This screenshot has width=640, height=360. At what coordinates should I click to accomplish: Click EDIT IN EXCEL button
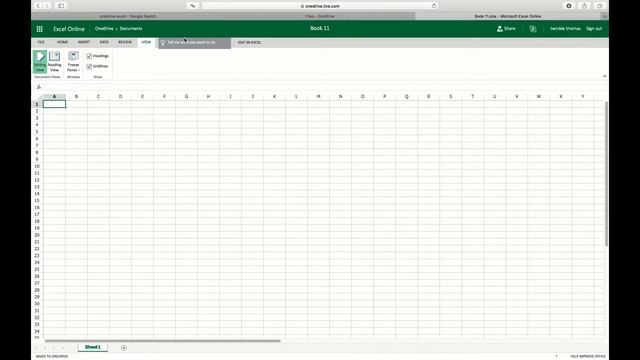pos(249,42)
